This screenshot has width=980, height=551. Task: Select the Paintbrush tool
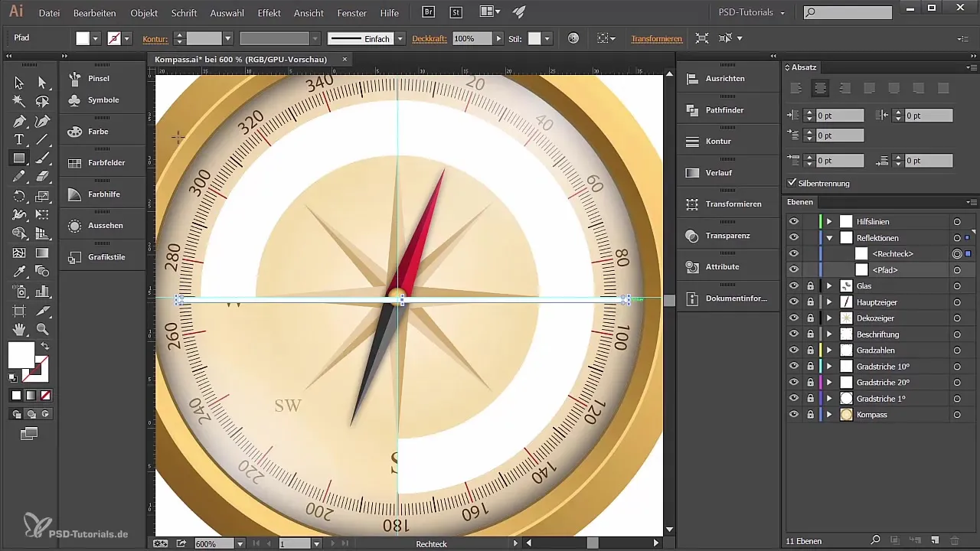pyautogui.click(x=42, y=158)
